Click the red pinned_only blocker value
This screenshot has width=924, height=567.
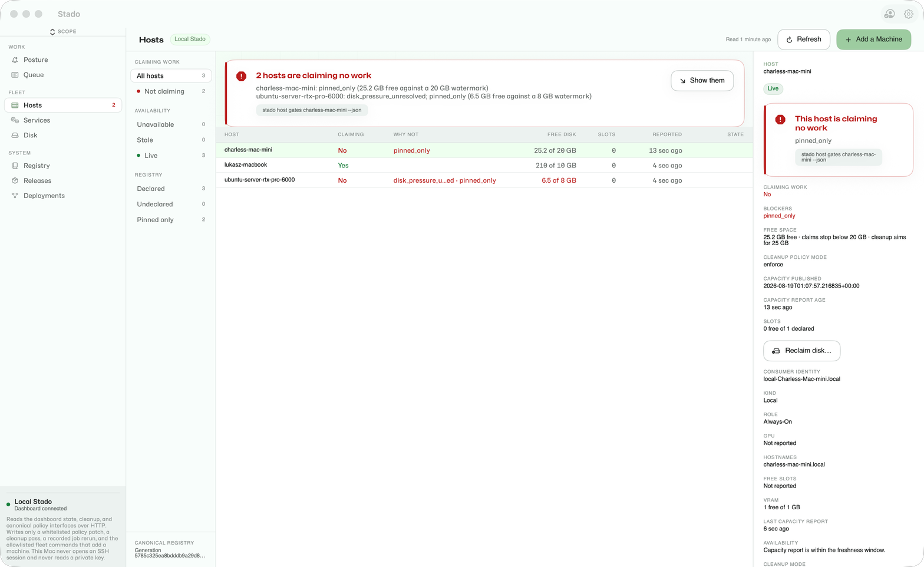click(x=780, y=216)
